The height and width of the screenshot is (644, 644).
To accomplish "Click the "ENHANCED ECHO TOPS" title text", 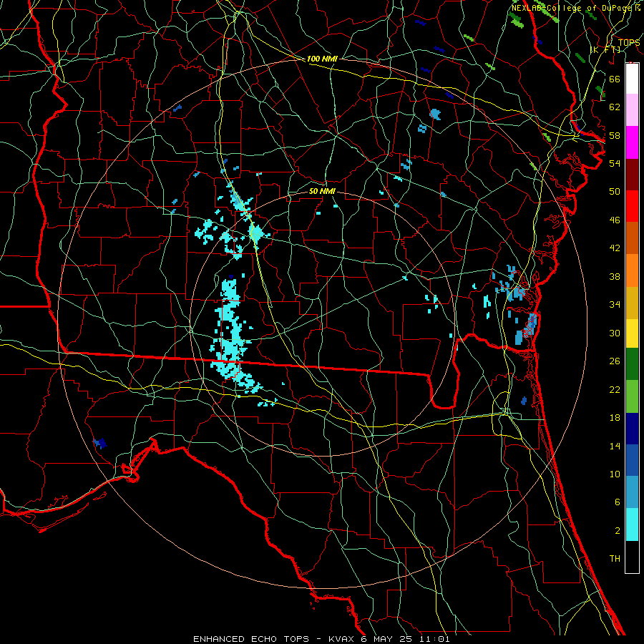I will coord(251,639).
